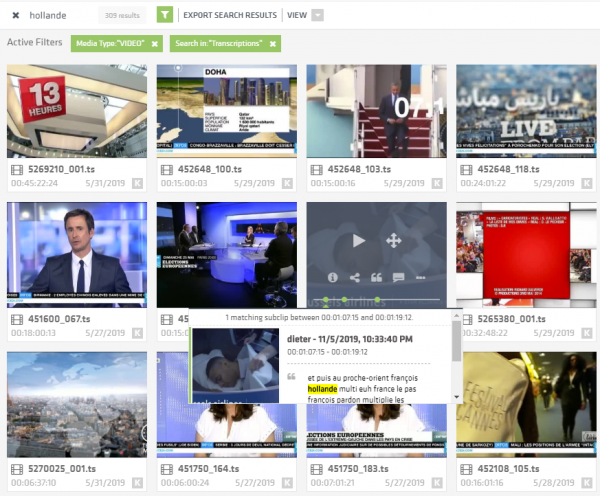Click the dieter - 11/5/2019 subclip title
Screen dimensions: 600x496
pos(350,339)
